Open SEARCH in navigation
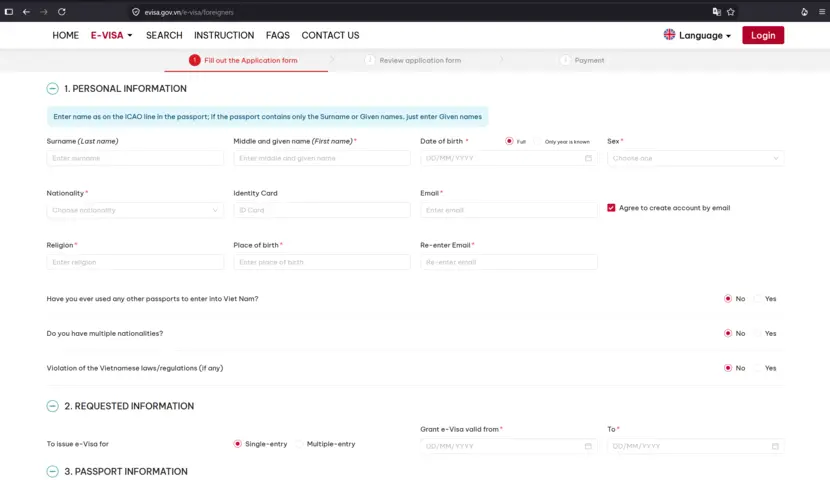830x480 pixels. (164, 35)
